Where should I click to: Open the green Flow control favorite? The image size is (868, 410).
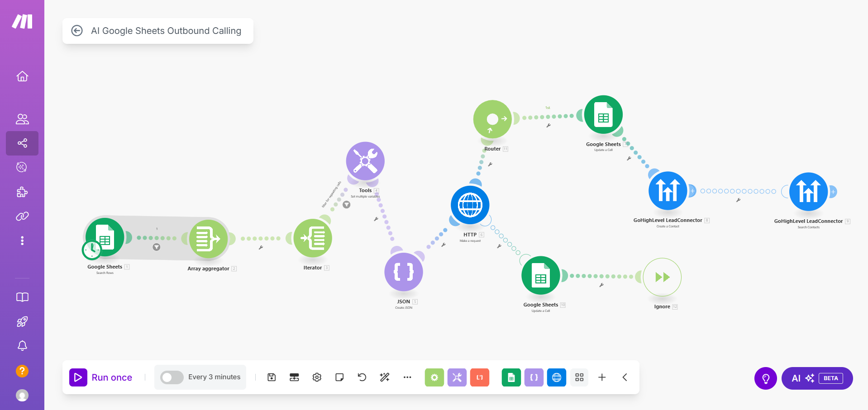434,377
